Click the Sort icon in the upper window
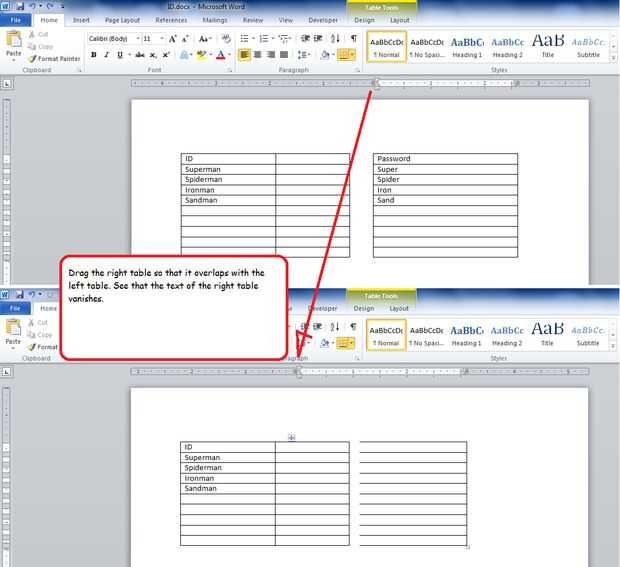 pos(335,38)
